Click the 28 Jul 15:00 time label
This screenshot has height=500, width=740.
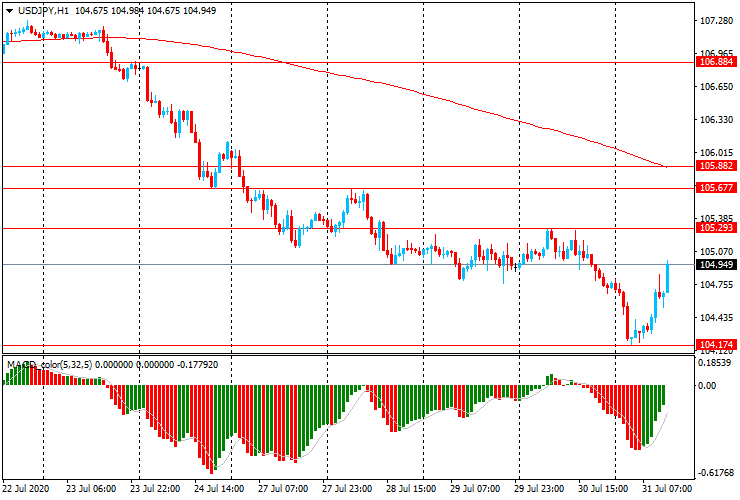411,488
